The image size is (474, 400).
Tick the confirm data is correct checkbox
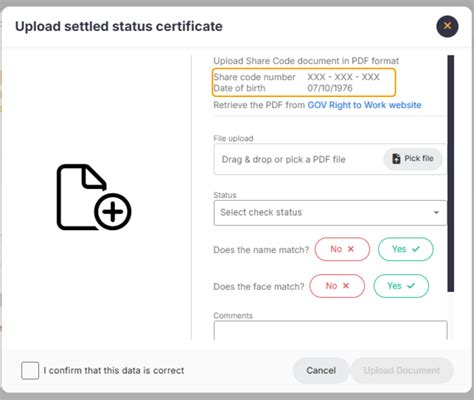tap(30, 370)
